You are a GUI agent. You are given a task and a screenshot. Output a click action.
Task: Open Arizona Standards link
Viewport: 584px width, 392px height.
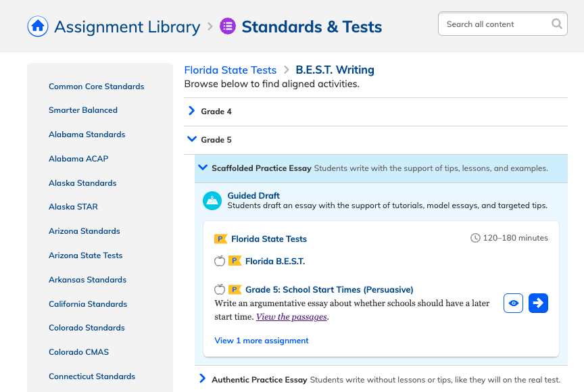(84, 231)
